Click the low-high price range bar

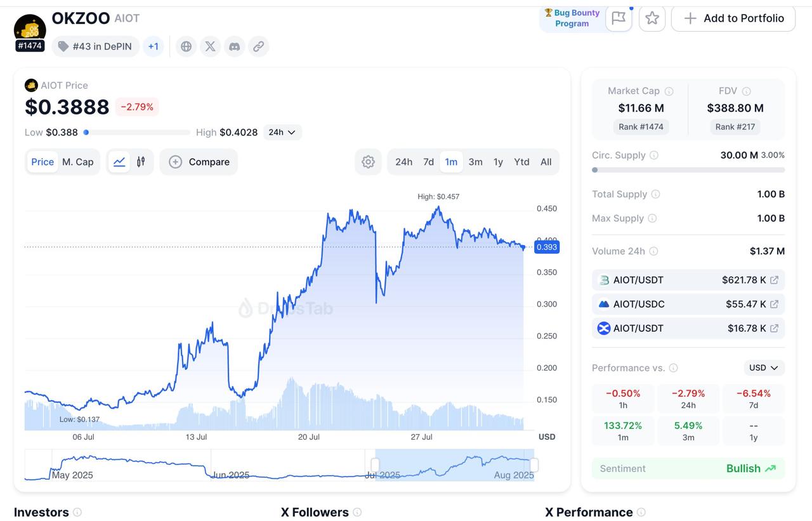(137, 133)
